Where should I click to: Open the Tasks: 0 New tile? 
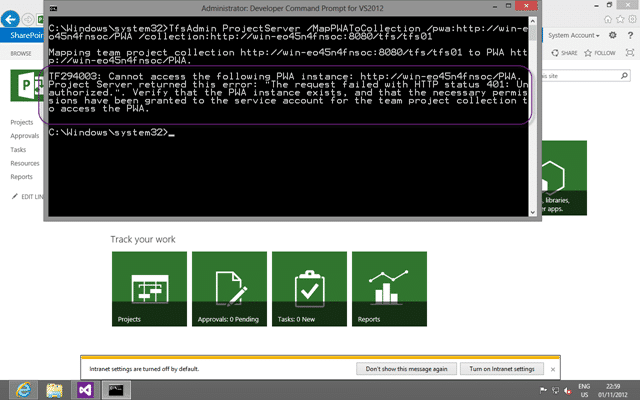309,289
